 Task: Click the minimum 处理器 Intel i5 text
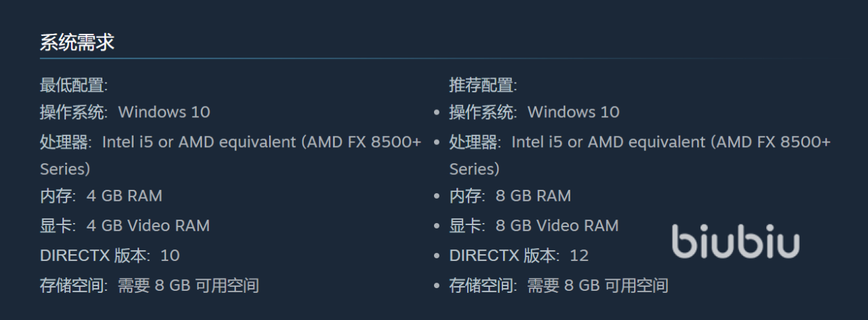click(x=231, y=155)
